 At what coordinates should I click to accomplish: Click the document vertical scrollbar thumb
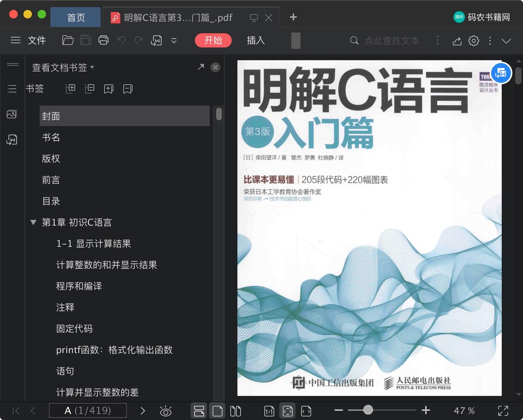click(x=518, y=75)
